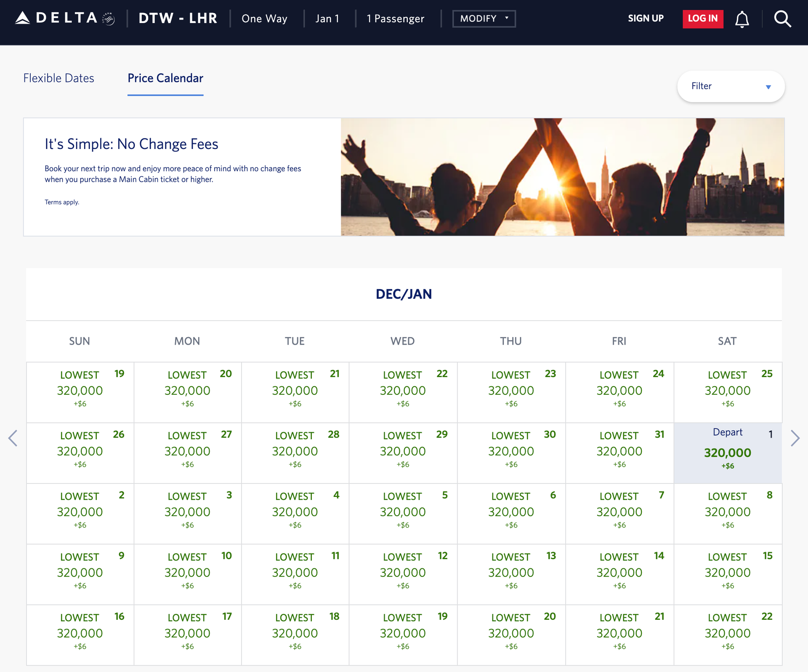Open the notifications bell icon
Image resolution: width=808 pixels, height=672 pixels.
point(742,19)
